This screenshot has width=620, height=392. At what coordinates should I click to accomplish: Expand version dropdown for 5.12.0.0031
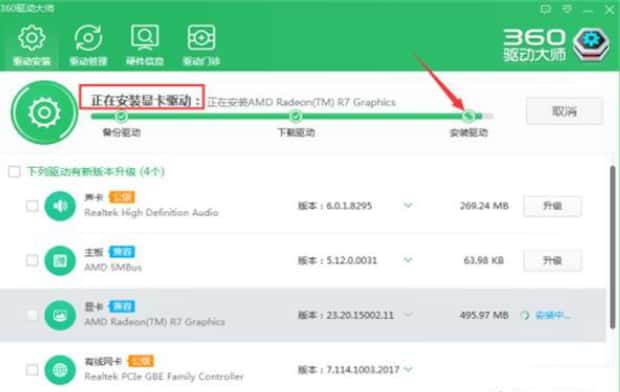coord(408,260)
